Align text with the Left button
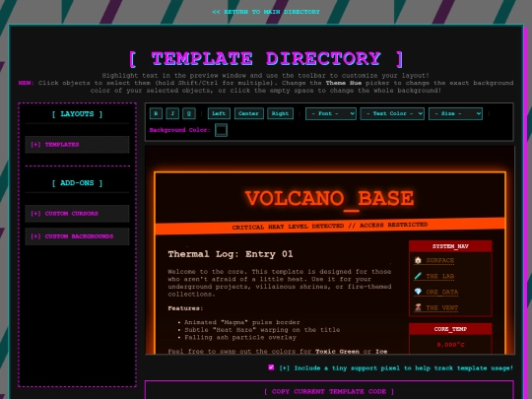The height and width of the screenshot is (399, 532). (219, 113)
